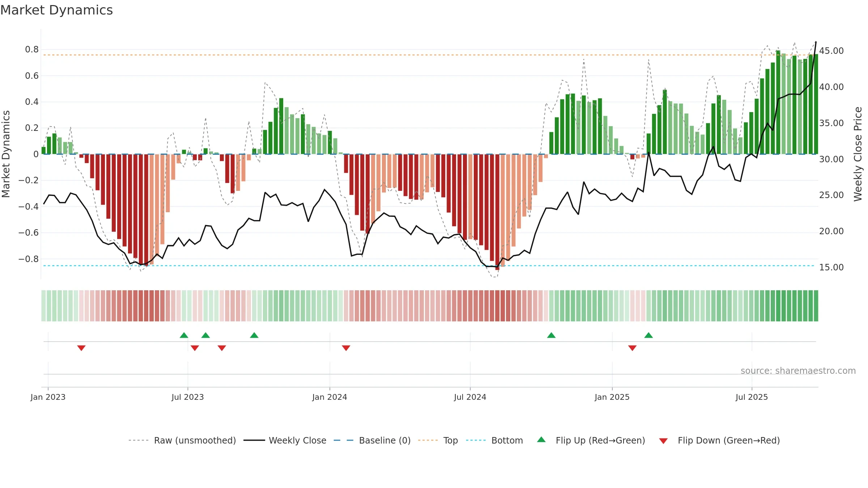
Task: Toggle Bottom legend entry
Action: [x=494, y=440]
